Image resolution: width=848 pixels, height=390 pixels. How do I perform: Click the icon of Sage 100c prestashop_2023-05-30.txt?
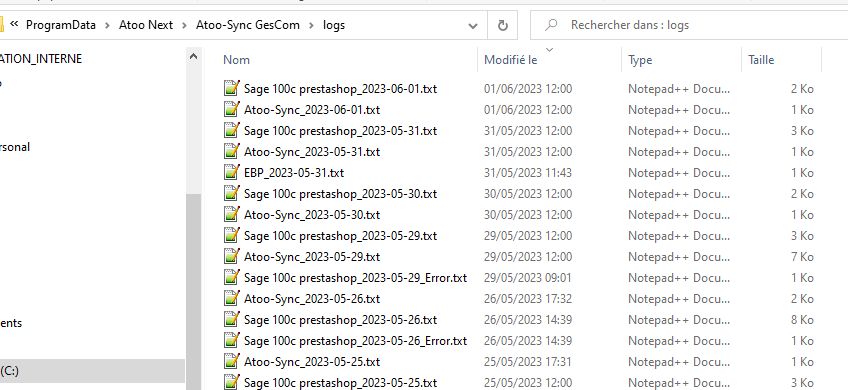tap(231, 193)
